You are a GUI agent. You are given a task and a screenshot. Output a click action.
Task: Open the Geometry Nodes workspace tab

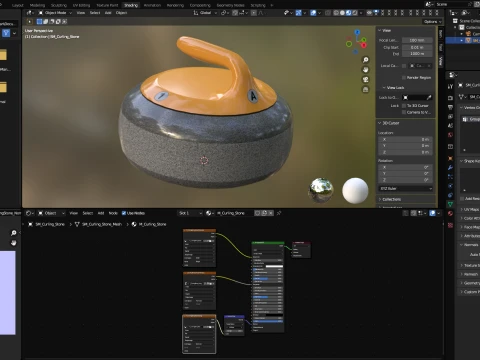click(230, 5)
